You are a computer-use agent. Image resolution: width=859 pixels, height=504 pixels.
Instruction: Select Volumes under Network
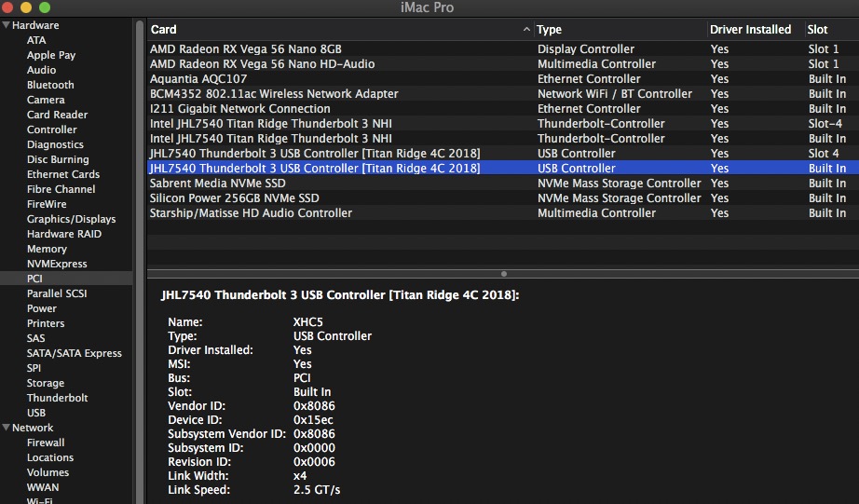tap(48, 472)
